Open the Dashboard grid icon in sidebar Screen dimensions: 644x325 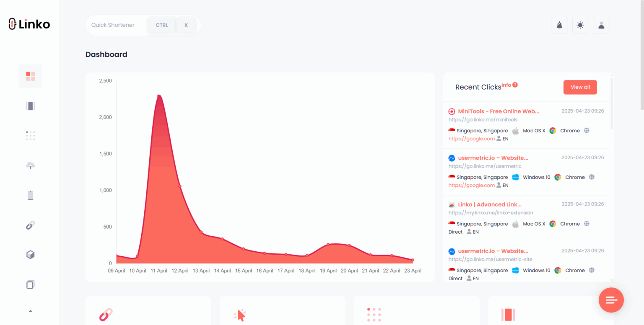30,76
